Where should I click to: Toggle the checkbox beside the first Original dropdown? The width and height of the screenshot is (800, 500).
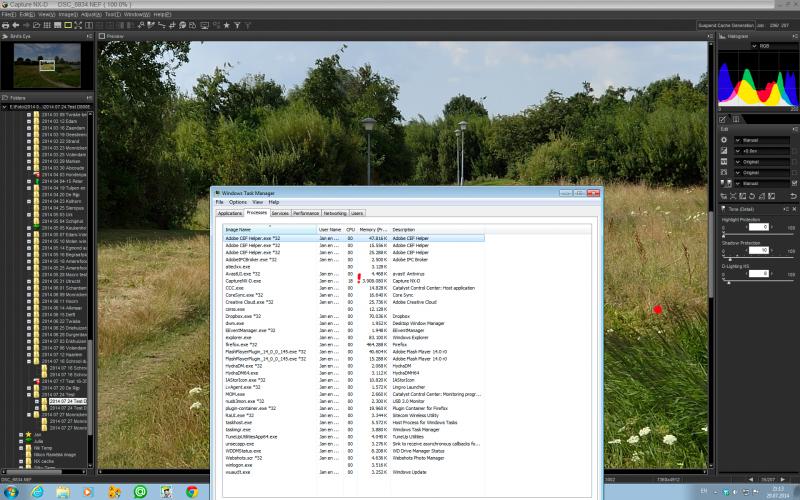pyautogui.click(x=794, y=162)
